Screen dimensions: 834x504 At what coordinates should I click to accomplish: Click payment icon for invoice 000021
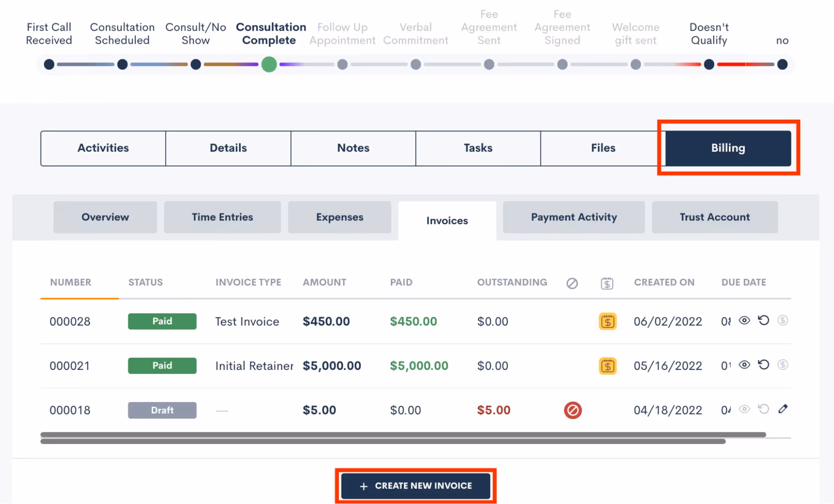[607, 366]
